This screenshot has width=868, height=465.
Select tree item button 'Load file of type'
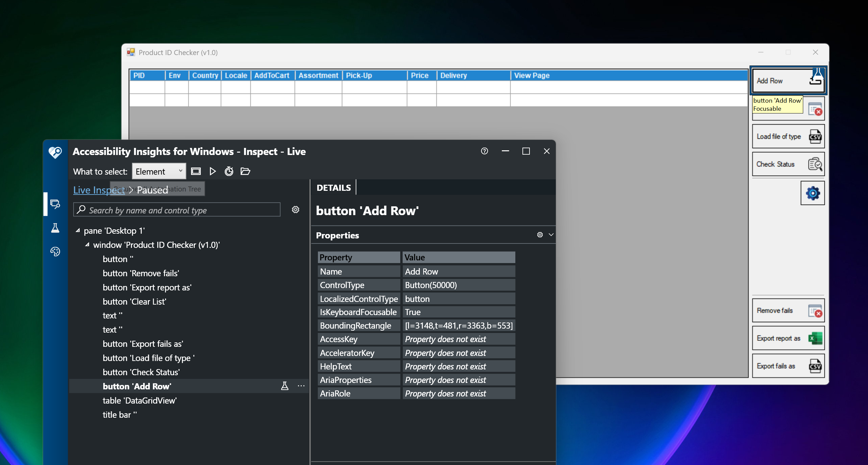click(x=148, y=358)
